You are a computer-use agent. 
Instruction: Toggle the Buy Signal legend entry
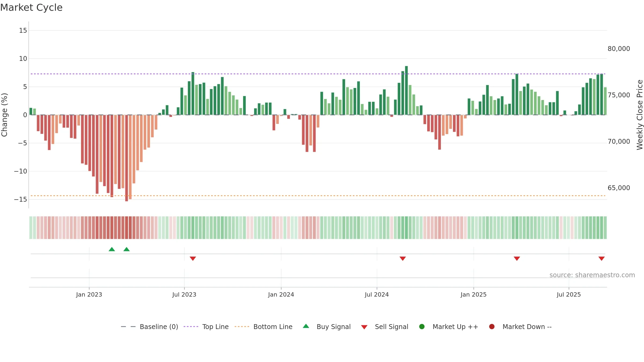[x=327, y=327]
